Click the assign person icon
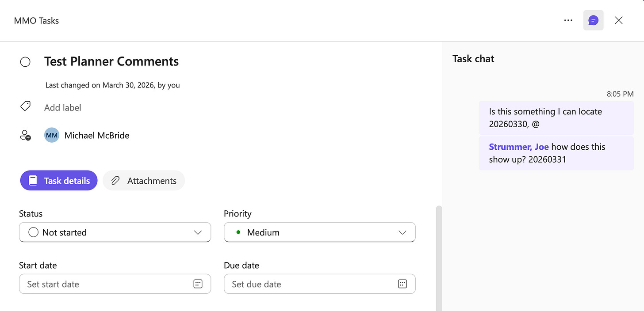 coord(26,135)
